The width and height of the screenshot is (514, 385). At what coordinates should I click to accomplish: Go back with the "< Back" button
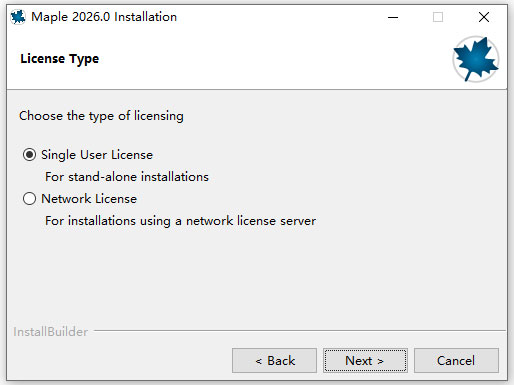(274, 360)
